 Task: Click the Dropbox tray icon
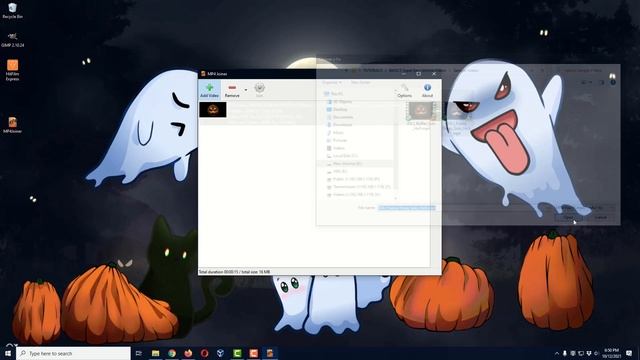coord(589,353)
